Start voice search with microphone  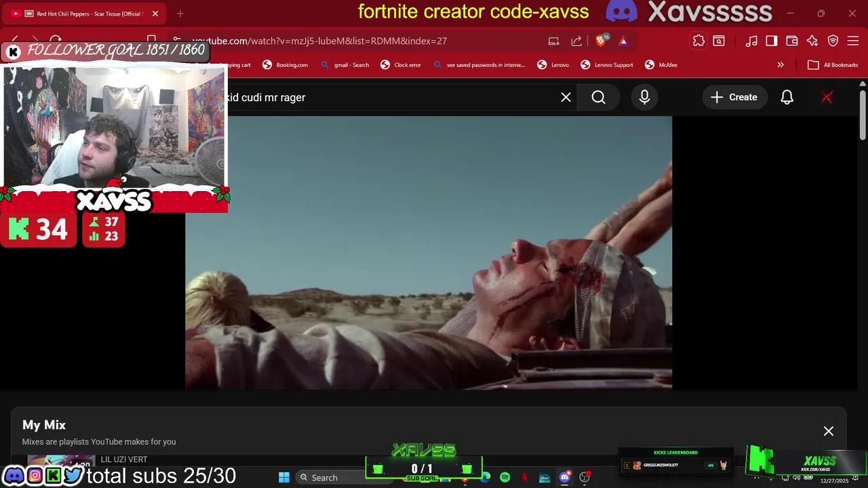(645, 98)
